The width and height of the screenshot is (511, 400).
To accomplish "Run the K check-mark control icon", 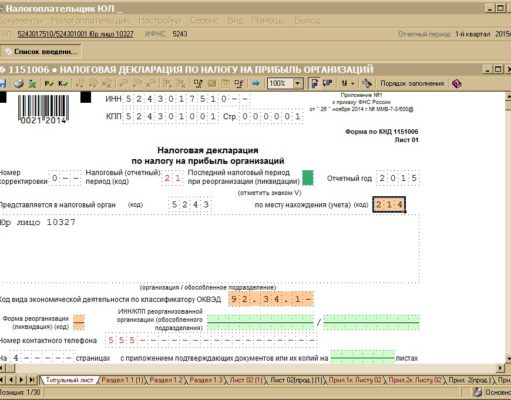I will (x=63, y=83).
